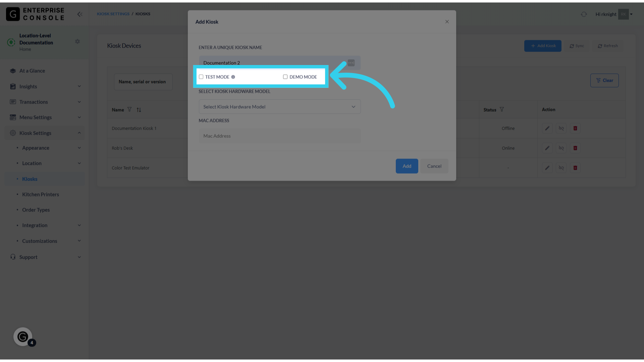Unlink Documentation Kiosk 1 device
This screenshot has width=644, height=362.
pyautogui.click(x=561, y=128)
